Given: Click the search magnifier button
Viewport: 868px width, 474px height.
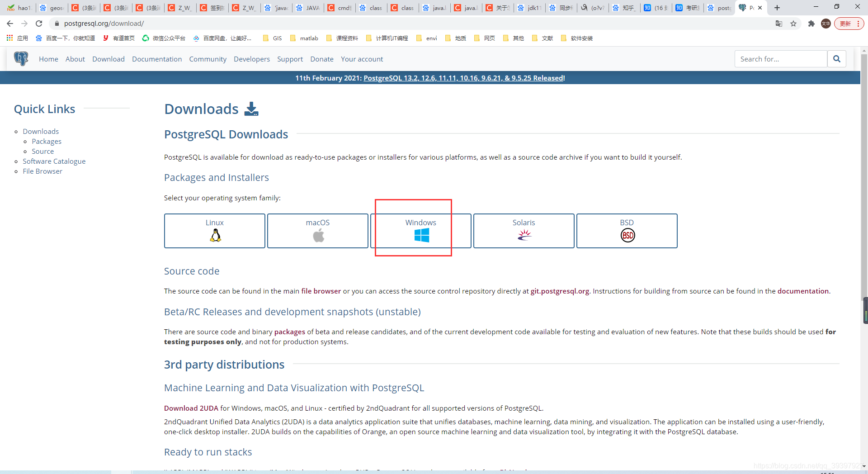Looking at the screenshot, I should point(836,59).
